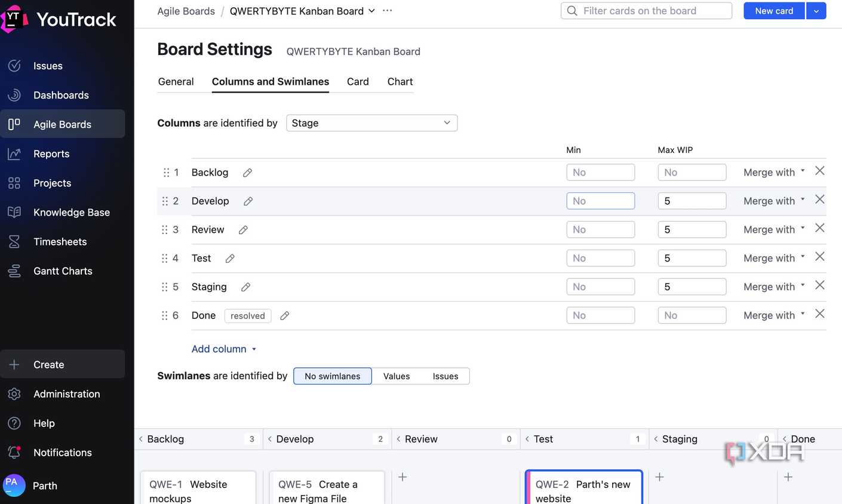Remove the Backlog column with X
Viewport: 842px width, 504px height.
(820, 171)
